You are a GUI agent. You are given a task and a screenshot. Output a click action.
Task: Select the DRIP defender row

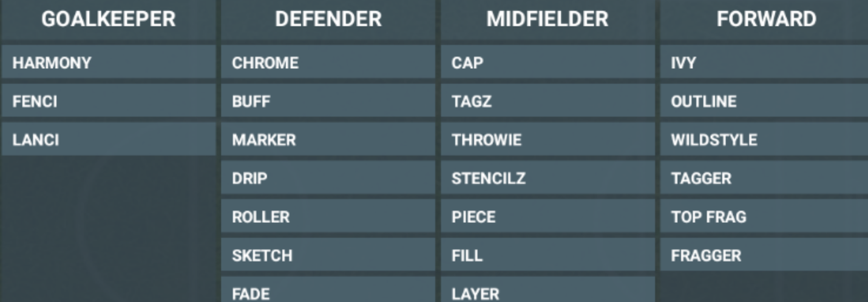pyautogui.click(x=328, y=178)
